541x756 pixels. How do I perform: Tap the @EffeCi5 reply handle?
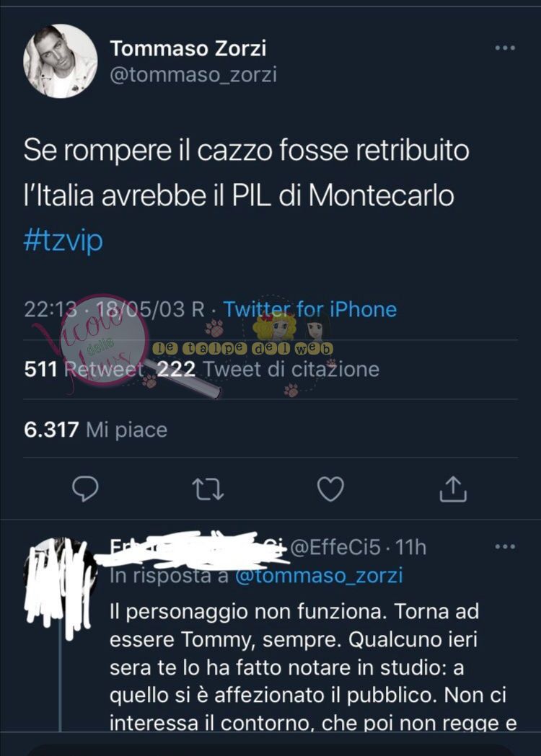[336, 547]
